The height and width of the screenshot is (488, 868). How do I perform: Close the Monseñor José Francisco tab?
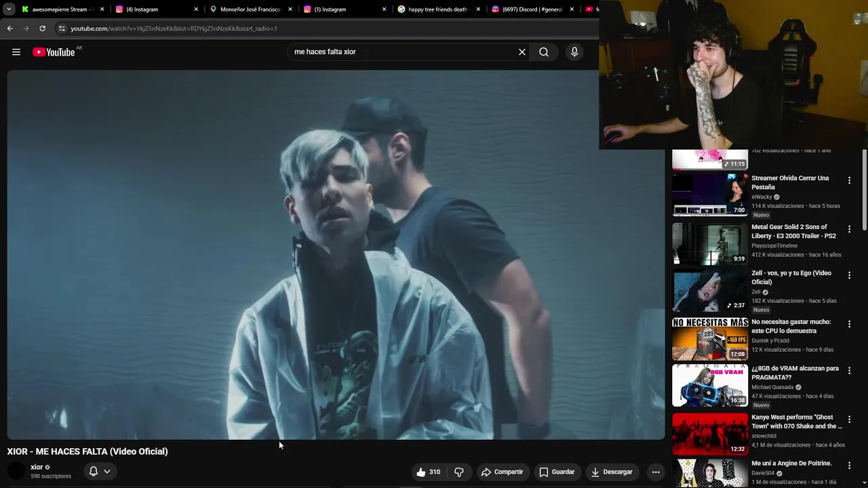pyautogui.click(x=290, y=9)
